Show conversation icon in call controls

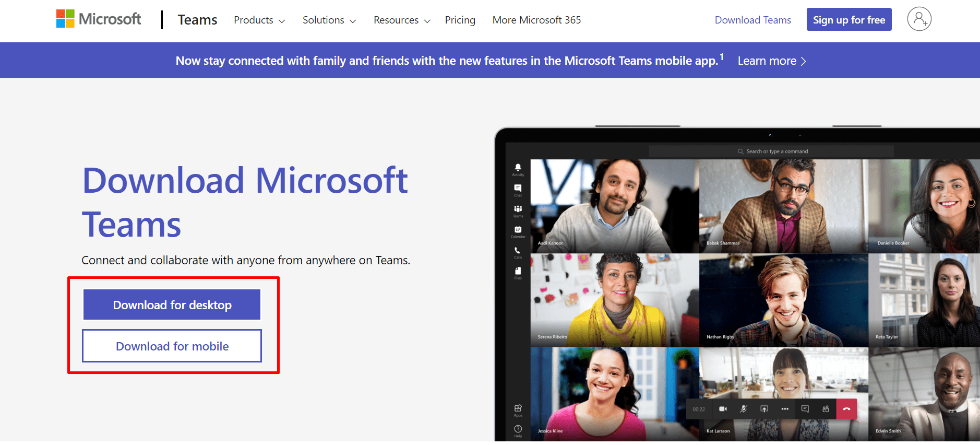coord(805,409)
